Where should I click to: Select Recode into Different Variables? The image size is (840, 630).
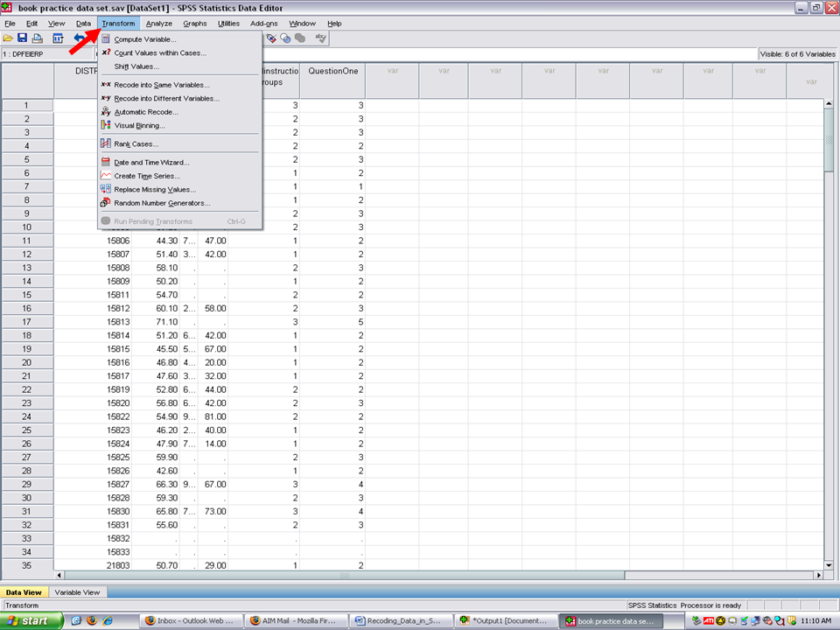[x=166, y=99]
